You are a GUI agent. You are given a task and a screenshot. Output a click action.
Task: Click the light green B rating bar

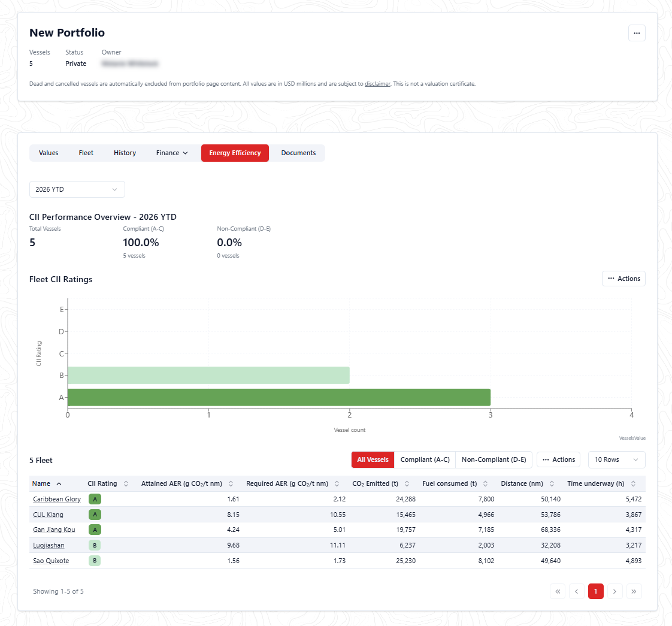pos(208,375)
